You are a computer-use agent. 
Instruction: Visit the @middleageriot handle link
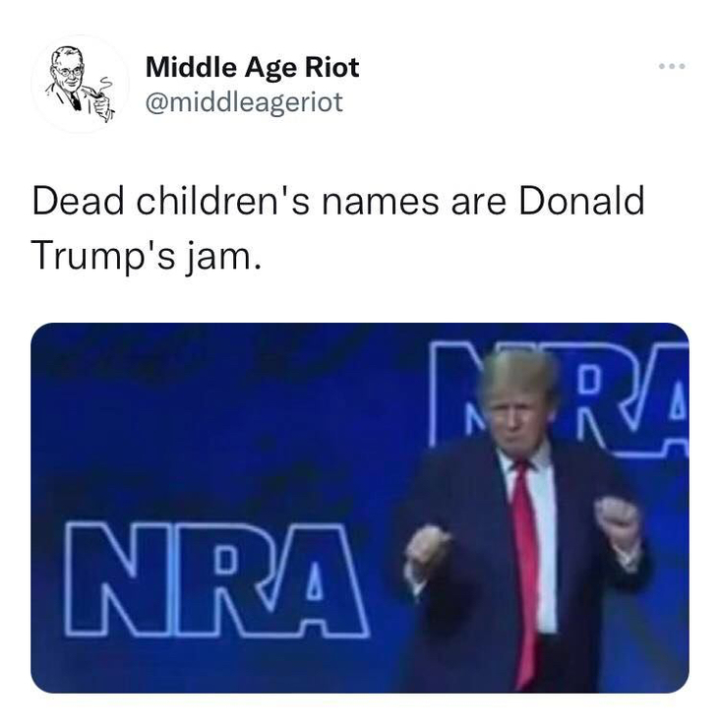[x=244, y=102]
